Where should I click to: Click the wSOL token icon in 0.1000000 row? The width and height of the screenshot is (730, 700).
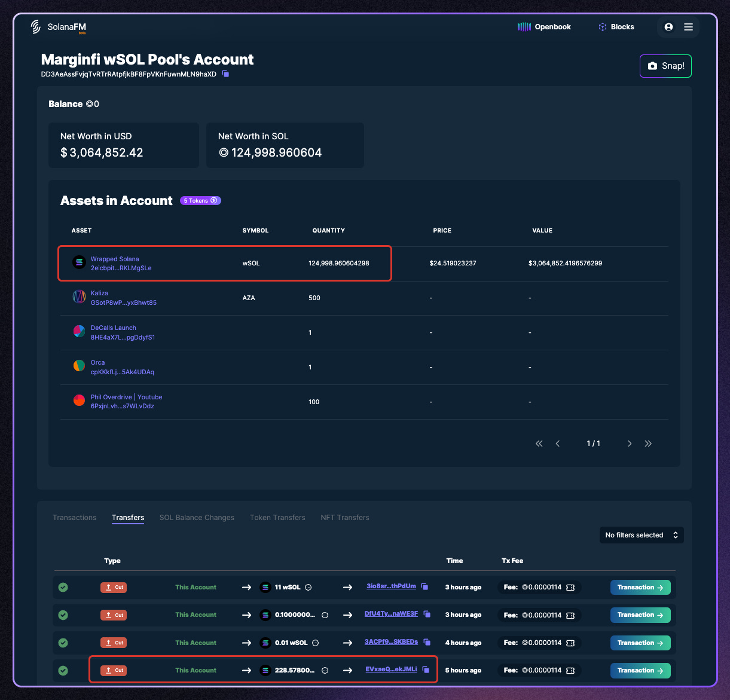click(x=265, y=615)
